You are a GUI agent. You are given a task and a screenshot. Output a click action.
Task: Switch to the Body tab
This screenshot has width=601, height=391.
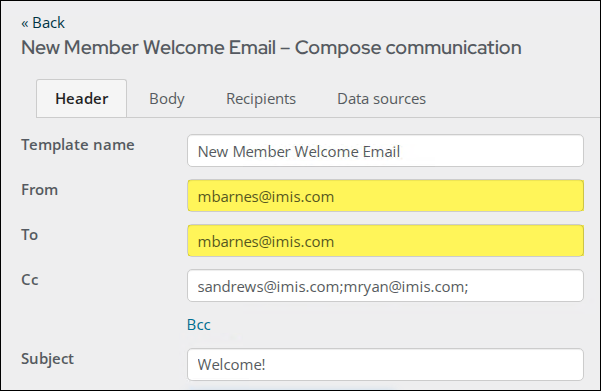167,99
